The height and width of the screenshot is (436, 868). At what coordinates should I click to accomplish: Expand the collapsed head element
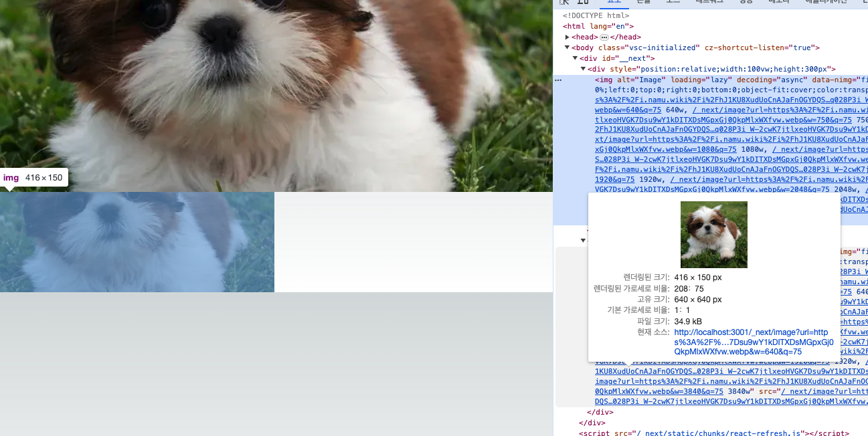tap(568, 37)
